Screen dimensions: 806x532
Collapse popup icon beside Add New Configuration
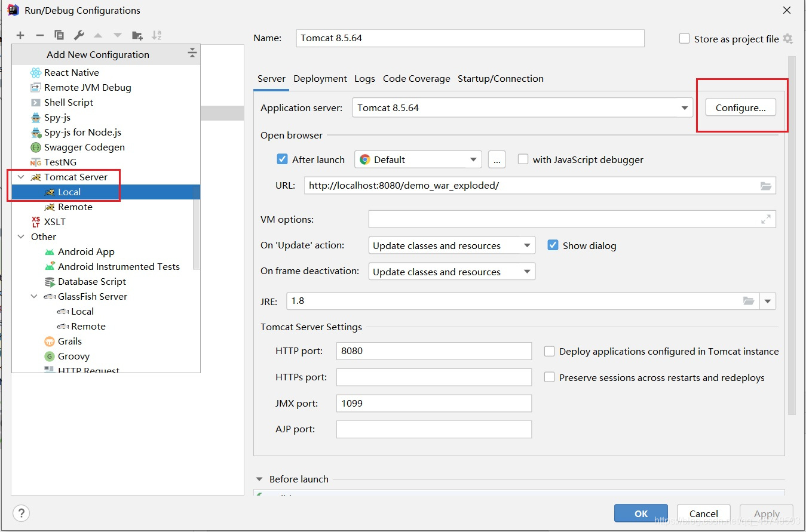(192, 54)
